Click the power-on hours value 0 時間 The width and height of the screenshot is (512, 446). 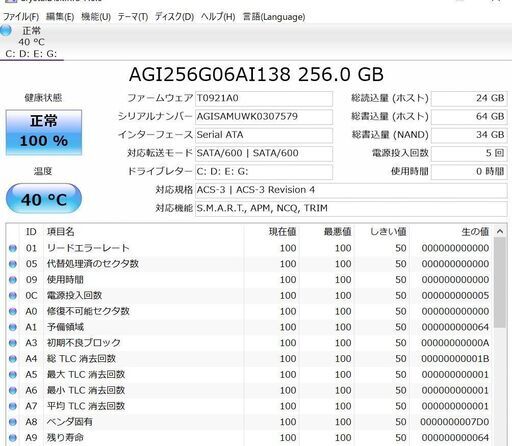[x=469, y=172]
